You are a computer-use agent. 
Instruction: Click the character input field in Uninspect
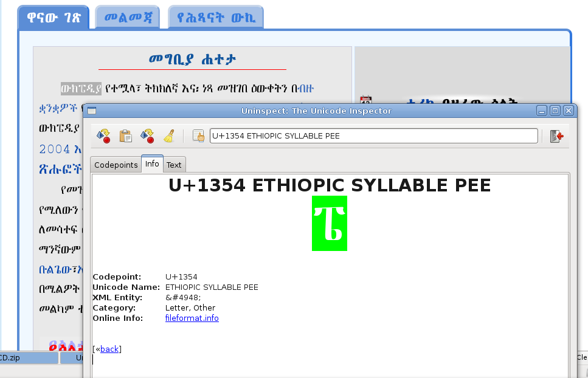tap(374, 136)
